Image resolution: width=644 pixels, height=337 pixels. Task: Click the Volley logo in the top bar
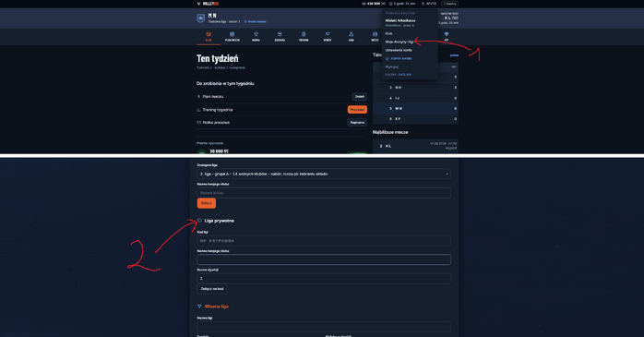[x=208, y=4]
